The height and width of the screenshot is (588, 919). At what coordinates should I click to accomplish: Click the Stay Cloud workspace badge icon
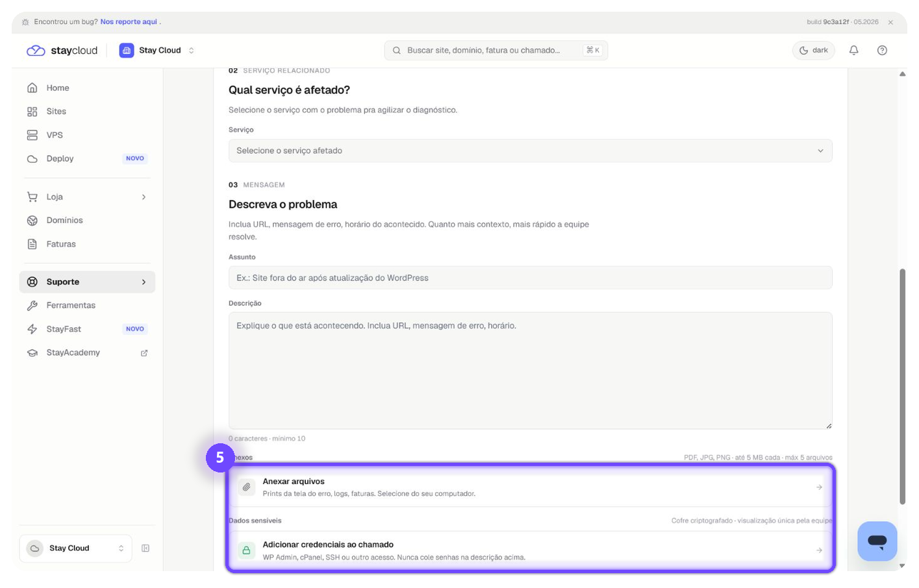pyautogui.click(x=127, y=51)
